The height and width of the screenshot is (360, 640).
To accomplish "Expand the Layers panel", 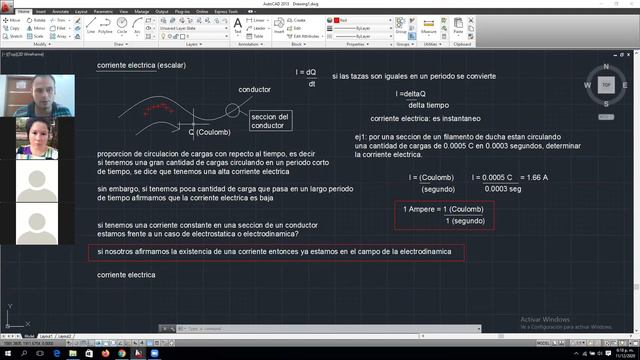I will coord(194,44).
